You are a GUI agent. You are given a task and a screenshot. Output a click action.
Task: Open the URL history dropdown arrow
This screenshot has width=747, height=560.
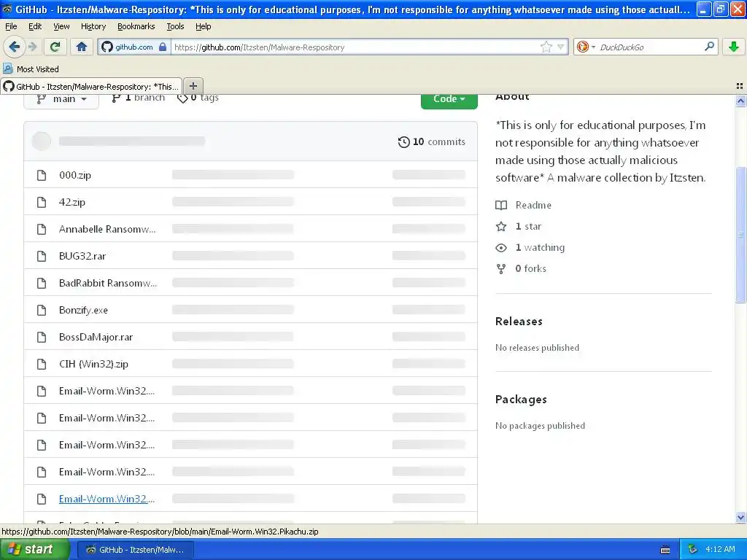(x=561, y=47)
